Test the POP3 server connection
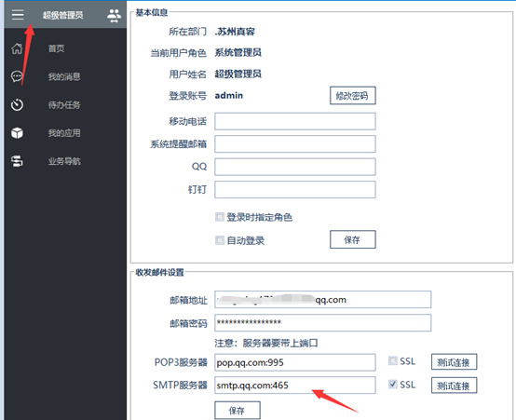 point(454,362)
